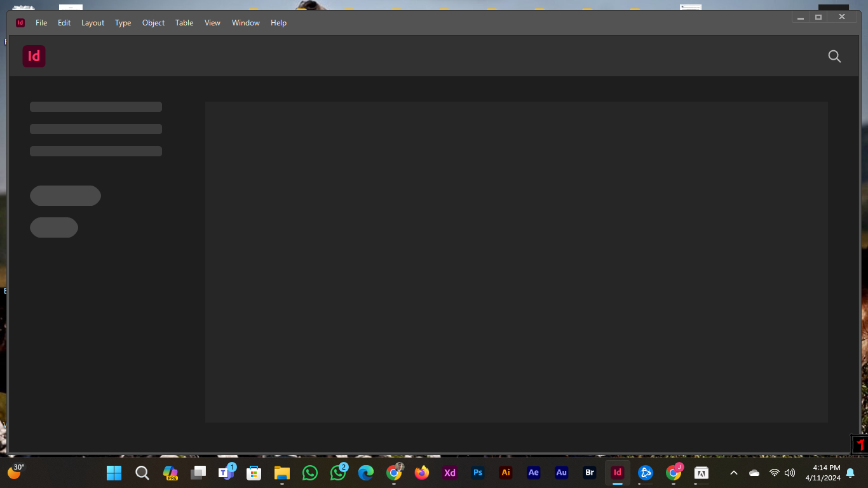The height and width of the screenshot is (488, 868).
Task: Expand the hidden system tray icons
Action: (x=733, y=473)
